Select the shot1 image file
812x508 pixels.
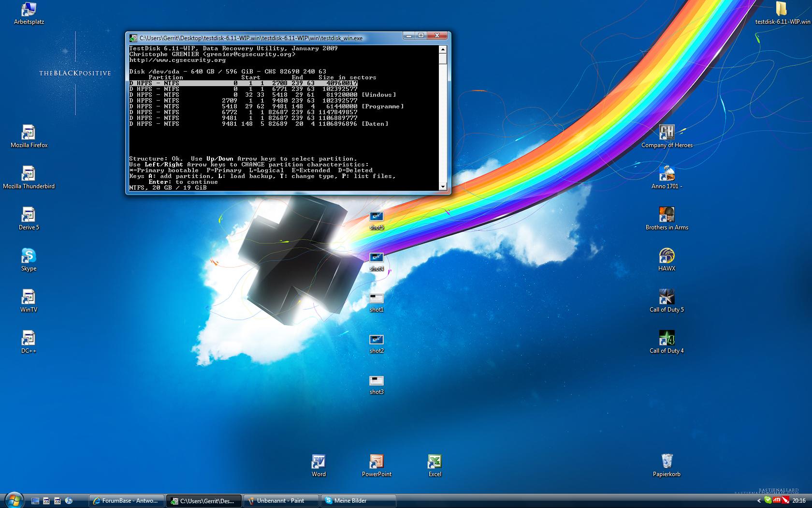click(377, 303)
